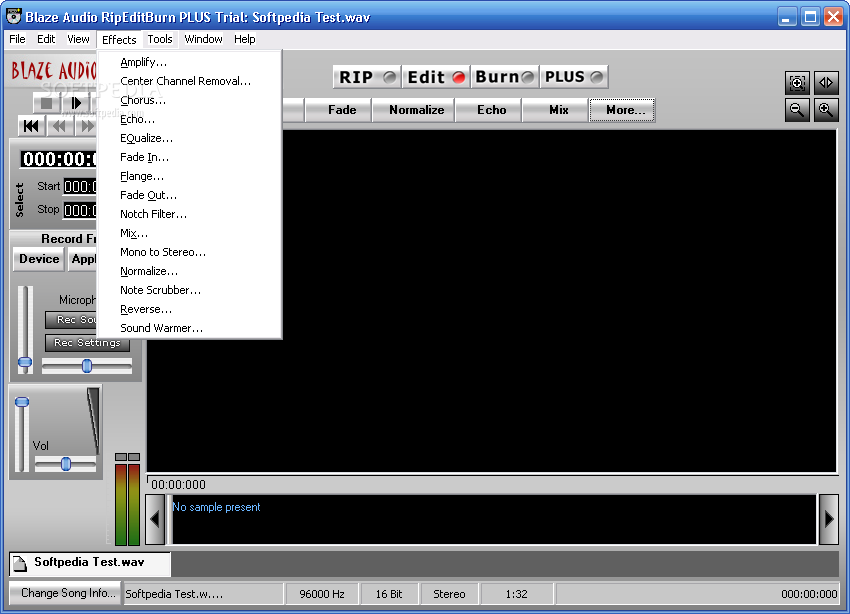Viewport: 850px width, 614px height.
Task: Click the 96000 Hz status field
Action: [x=322, y=594]
